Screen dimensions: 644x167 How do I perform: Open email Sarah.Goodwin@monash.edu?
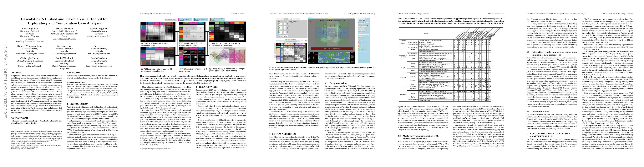tap(99, 66)
